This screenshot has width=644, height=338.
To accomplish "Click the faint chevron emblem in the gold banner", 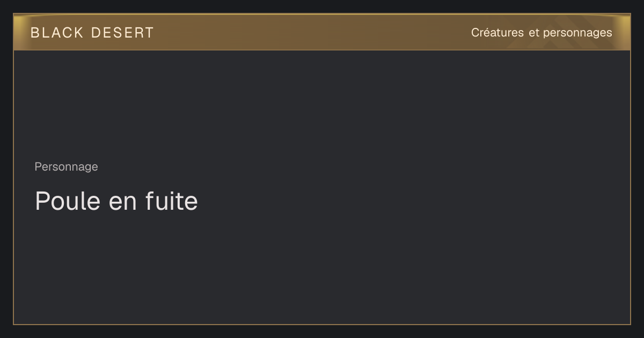I will coord(542,40).
